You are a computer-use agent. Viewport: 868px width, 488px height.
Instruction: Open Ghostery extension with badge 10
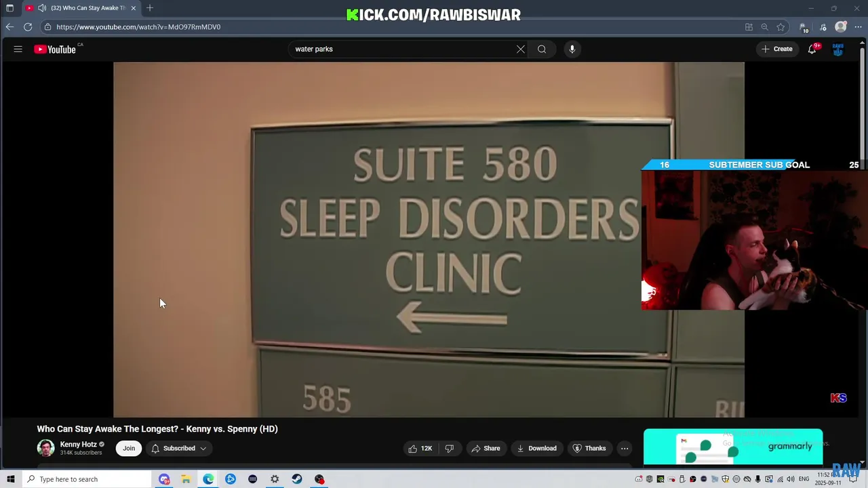tap(804, 27)
